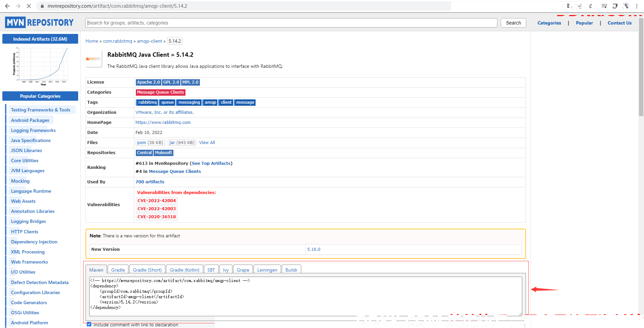Image resolution: width=644 pixels, height=328 pixels.
Task: Click the Search button
Action: click(x=513, y=23)
